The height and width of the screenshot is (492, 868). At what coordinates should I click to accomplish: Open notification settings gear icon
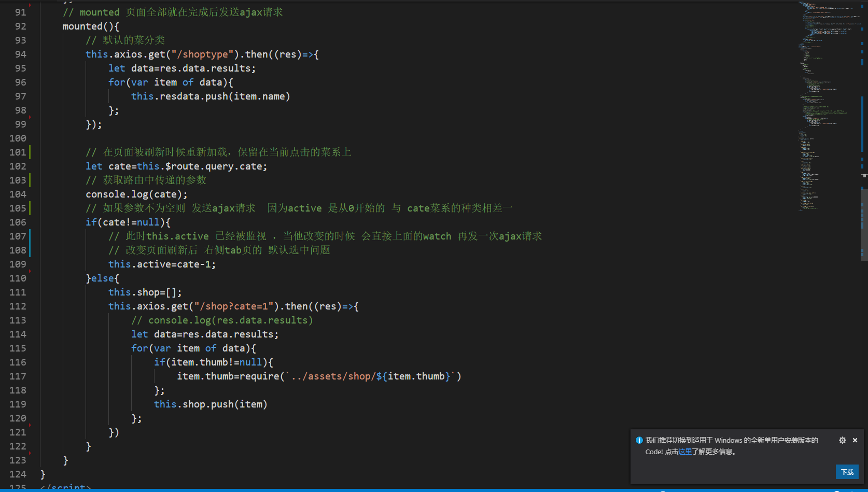(x=843, y=440)
